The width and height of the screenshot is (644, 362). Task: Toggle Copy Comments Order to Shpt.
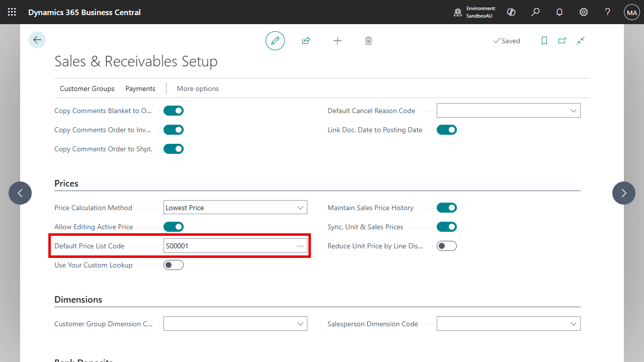(x=174, y=149)
